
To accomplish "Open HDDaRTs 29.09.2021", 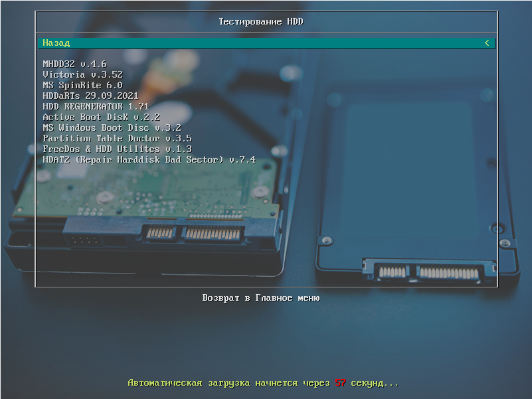I will click(x=90, y=96).
